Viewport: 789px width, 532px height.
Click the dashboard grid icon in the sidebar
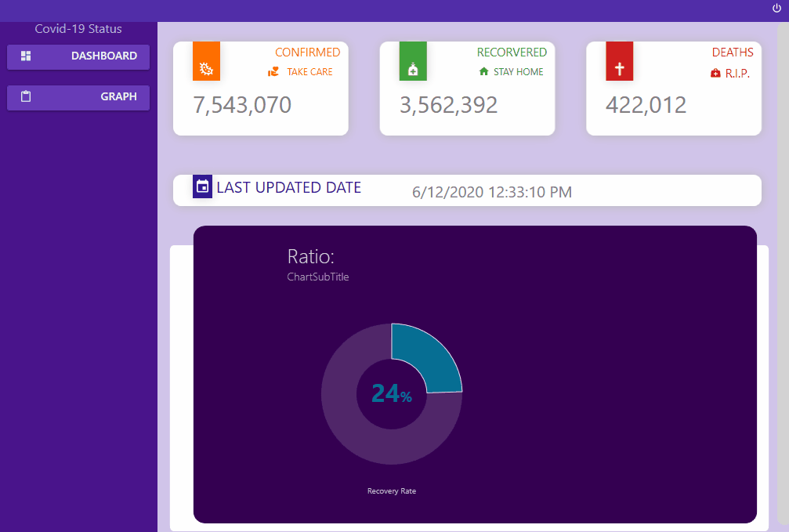[26, 56]
